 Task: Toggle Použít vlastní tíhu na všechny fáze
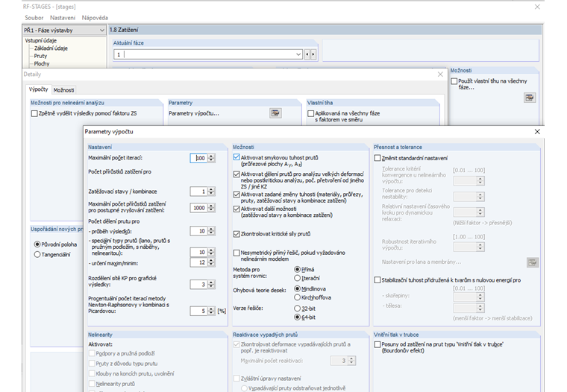454,81
